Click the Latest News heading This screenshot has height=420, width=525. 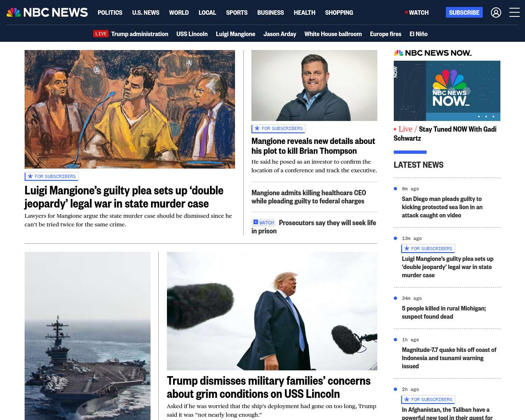tap(418, 165)
